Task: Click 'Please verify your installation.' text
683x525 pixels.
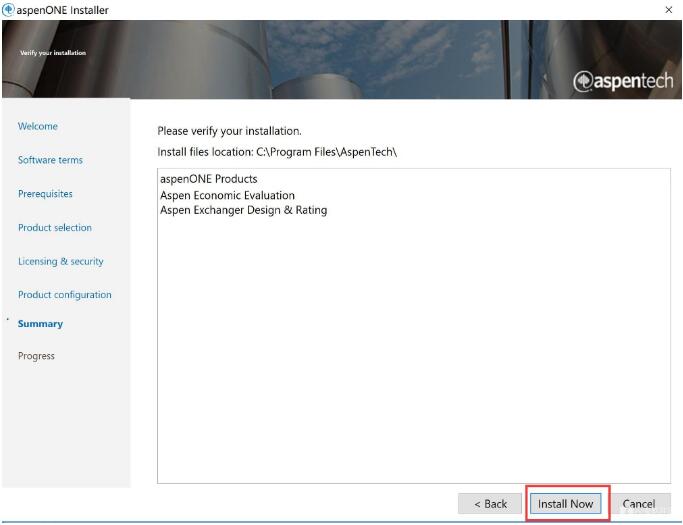Action: 230,131
